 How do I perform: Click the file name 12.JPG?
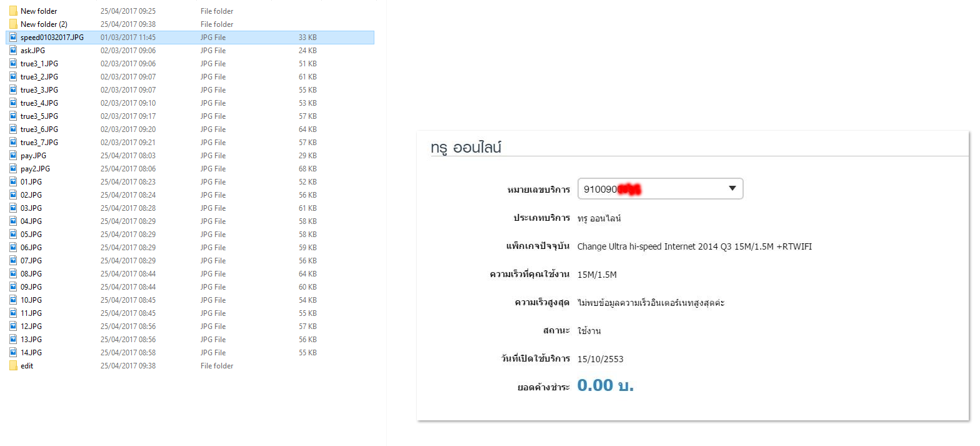coord(31,326)
